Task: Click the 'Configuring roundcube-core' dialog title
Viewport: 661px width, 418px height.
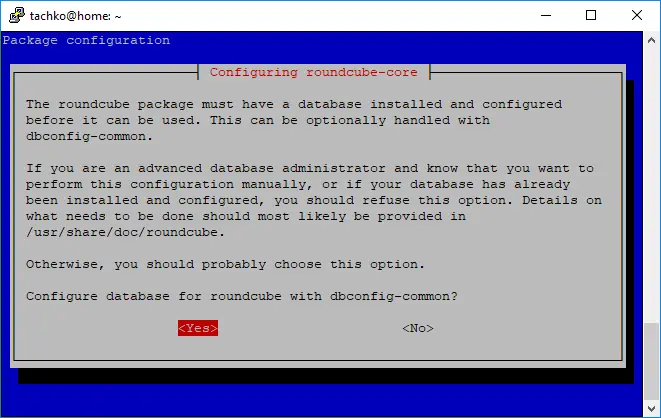Action: pos(314,72)
